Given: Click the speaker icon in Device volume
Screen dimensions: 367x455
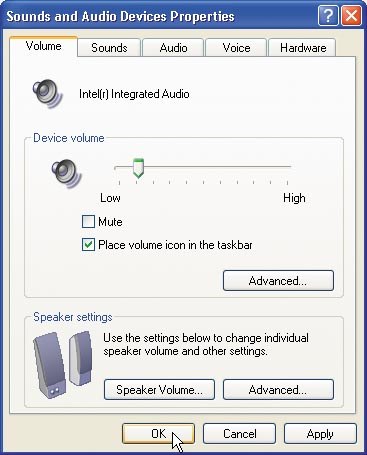Looking at the screenshot, I should point(66,174).
